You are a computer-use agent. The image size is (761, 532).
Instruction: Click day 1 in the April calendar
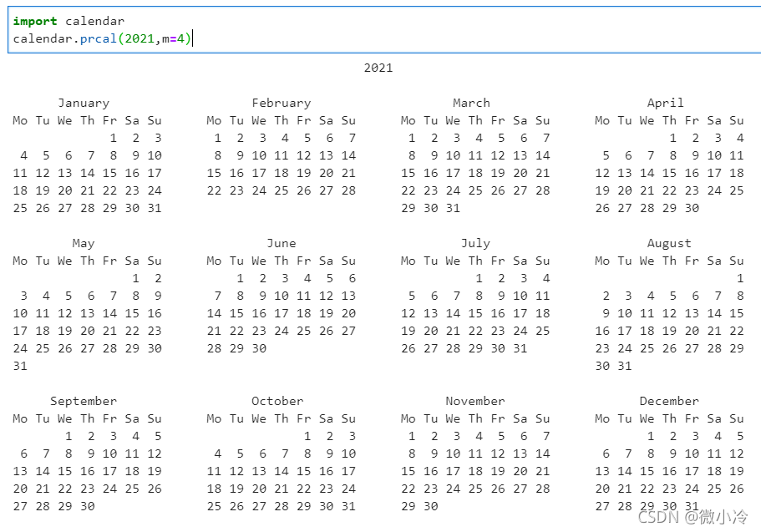tap(673, 139)
